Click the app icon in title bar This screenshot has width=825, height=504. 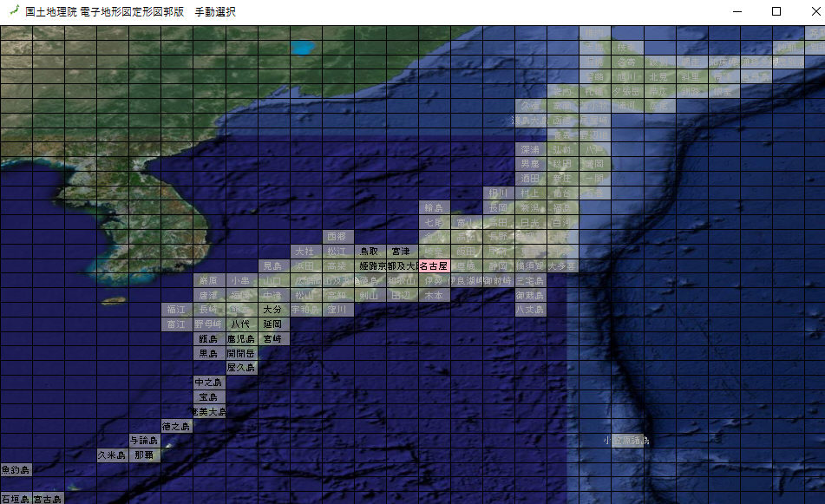pos(11,12)
